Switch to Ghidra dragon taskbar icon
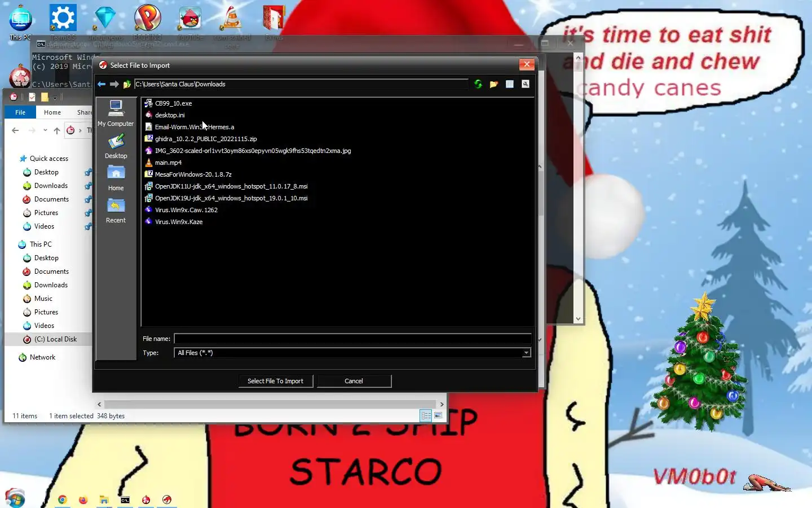Image resolution: width=812 pixels, height=508 pixels. [167, 500]
